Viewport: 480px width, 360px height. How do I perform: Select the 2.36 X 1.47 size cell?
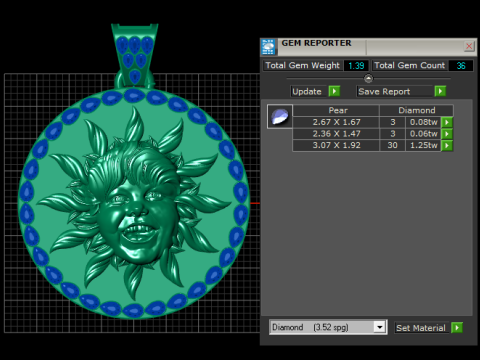[x=336, y=134]
